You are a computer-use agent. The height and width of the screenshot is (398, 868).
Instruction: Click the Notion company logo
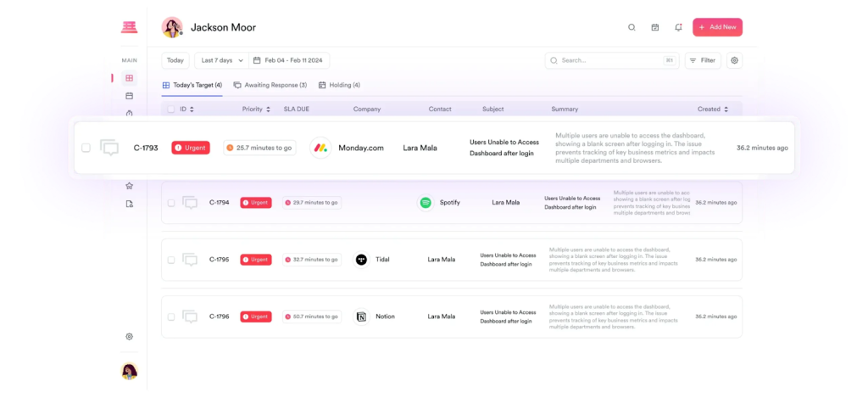click(361, 317)
